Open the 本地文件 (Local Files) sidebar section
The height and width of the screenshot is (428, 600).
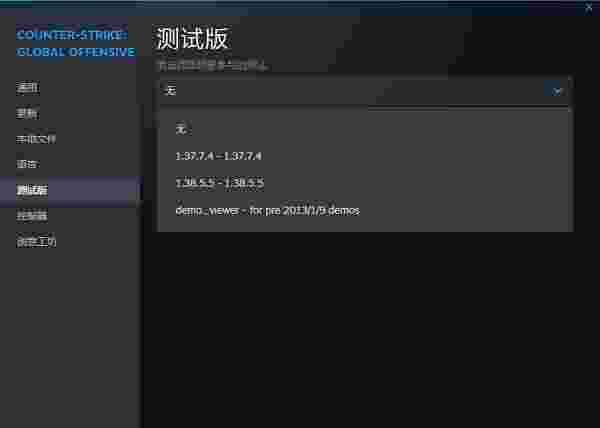coord(36,139)
